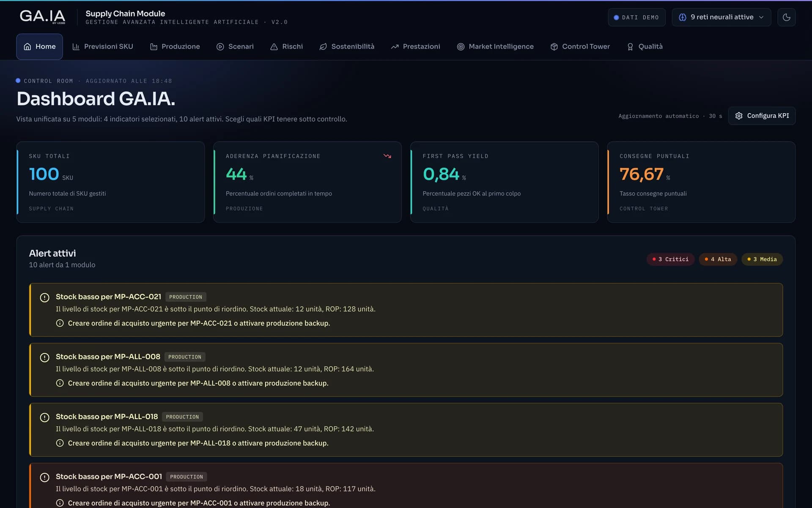Viewport: 812px width, 508px height.
Task: Click the info icon in MP-ALL-018 recommendation
Action: point(60,443)
